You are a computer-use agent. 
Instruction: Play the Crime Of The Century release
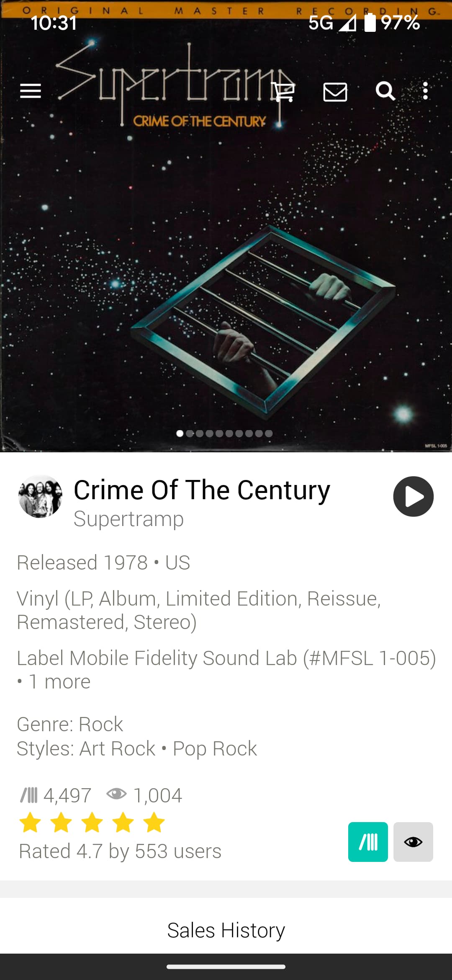pyautogui.click(x=413, y=496)
